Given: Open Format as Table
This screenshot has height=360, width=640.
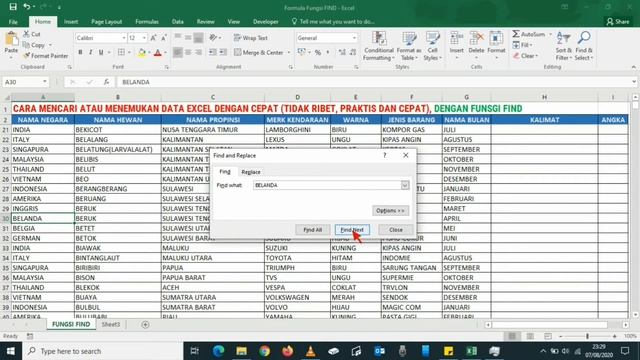Looking at the screenshot, I should tap(409, 46).
